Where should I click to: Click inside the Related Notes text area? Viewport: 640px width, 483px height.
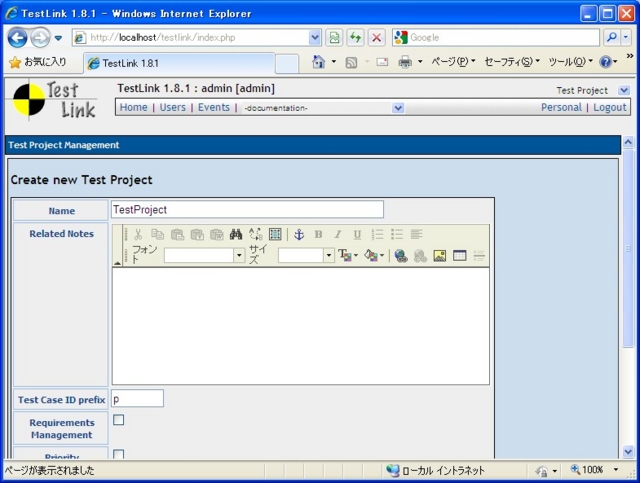[x=301, y=326]
